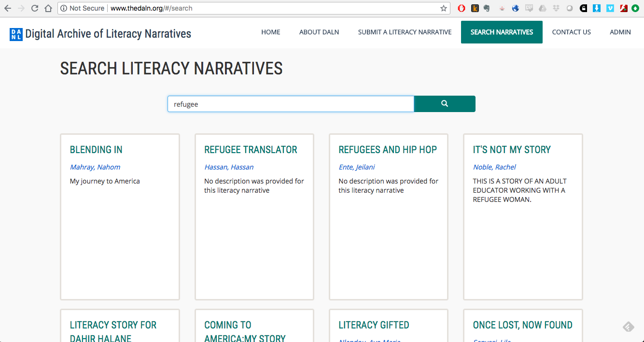Open the Contact Us page
Screen dimensions: 644x342
pyautogui.click(x=571, y=32)
